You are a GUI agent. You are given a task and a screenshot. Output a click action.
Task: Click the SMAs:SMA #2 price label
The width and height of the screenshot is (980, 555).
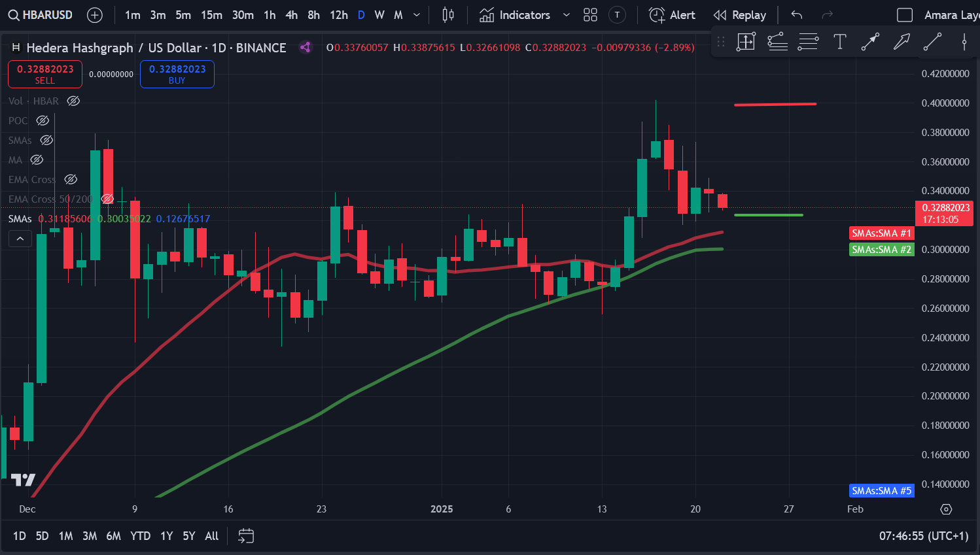(881, 250)
